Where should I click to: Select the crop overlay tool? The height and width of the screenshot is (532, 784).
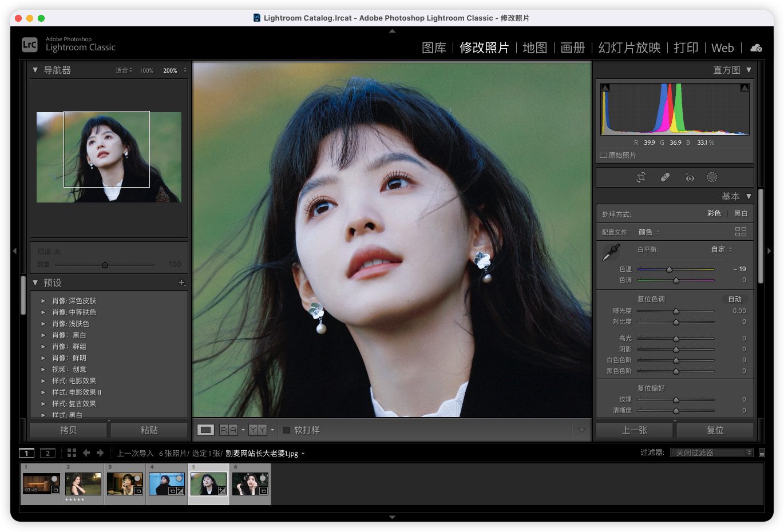coord(641,177)
